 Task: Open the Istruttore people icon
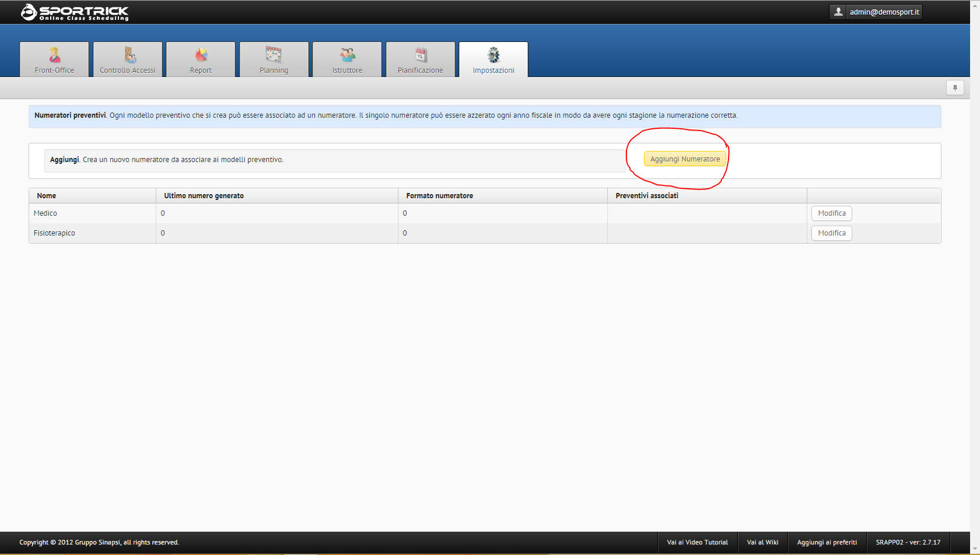(x=348, y=55)
